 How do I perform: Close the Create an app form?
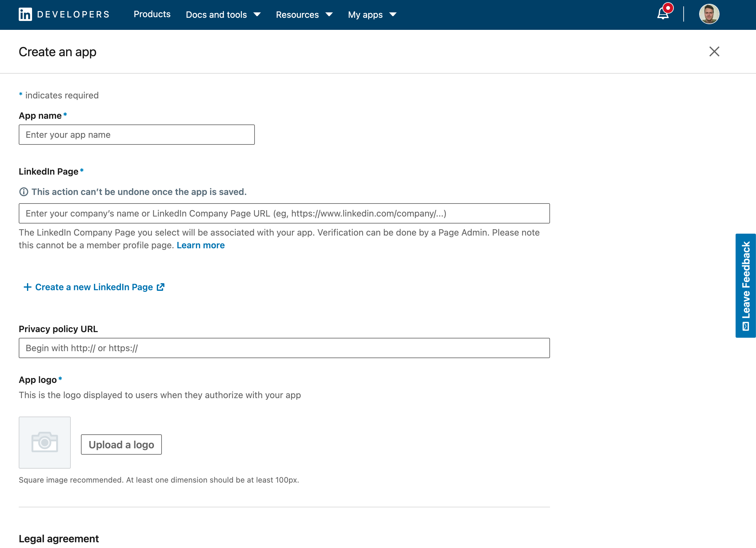coord(714,52)
